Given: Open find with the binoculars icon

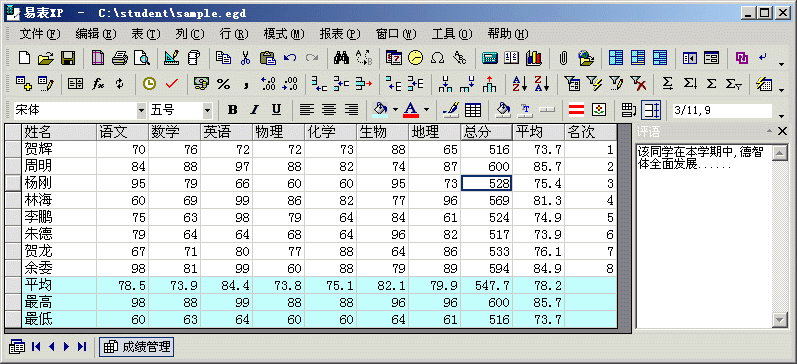Looking at the screenshot, I should click(x=342, y=58).
